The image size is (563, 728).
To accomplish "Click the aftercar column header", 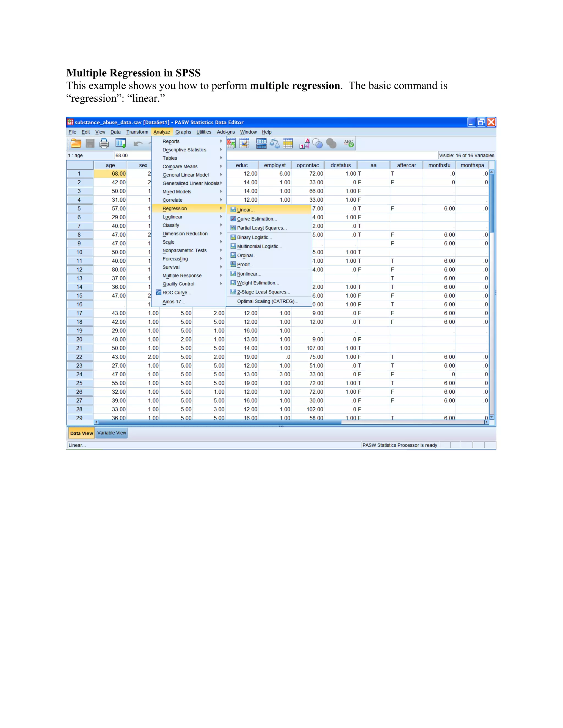I will pyautogui.click(x=407, y=165).
